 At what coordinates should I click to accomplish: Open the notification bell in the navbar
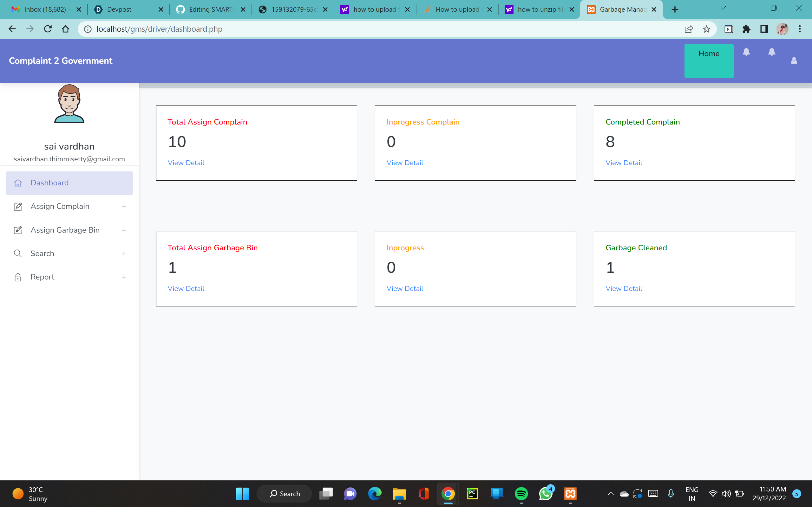coord(747,52)
